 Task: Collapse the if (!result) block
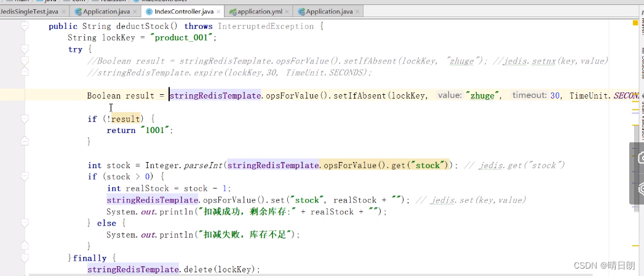point(24,119)
